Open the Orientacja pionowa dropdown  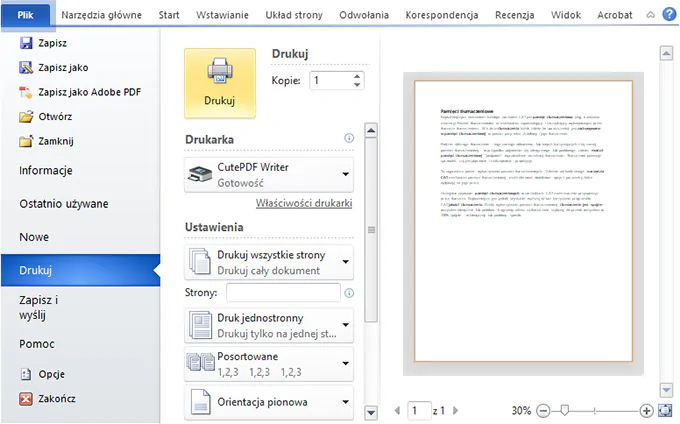269,402
